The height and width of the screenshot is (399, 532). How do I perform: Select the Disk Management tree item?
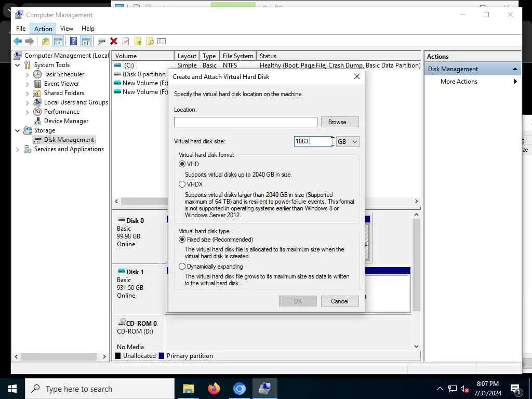pos(69,140)
